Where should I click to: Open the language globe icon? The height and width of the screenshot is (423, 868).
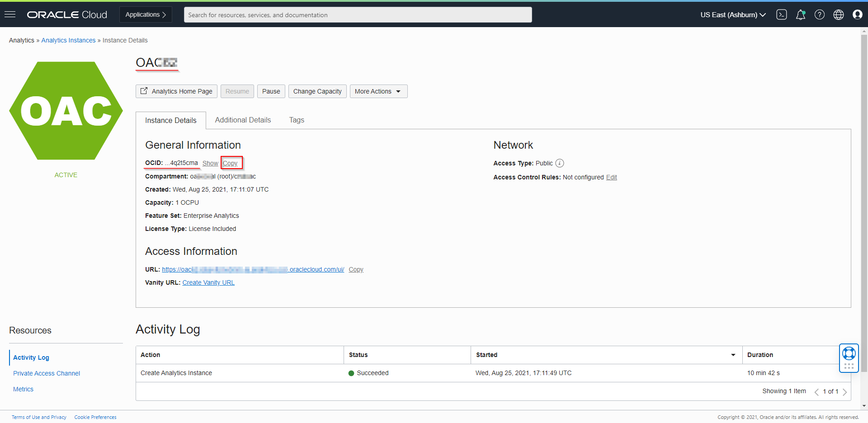click(839, 14)
